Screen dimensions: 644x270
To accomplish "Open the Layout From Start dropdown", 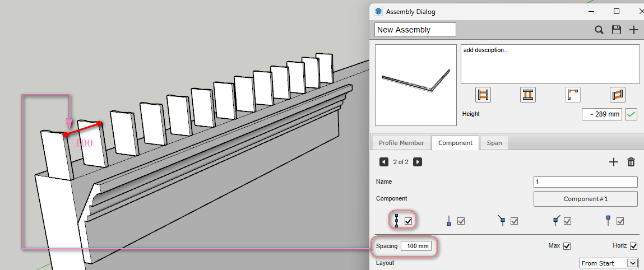I will pyautogui.click(x=609, y=263).
